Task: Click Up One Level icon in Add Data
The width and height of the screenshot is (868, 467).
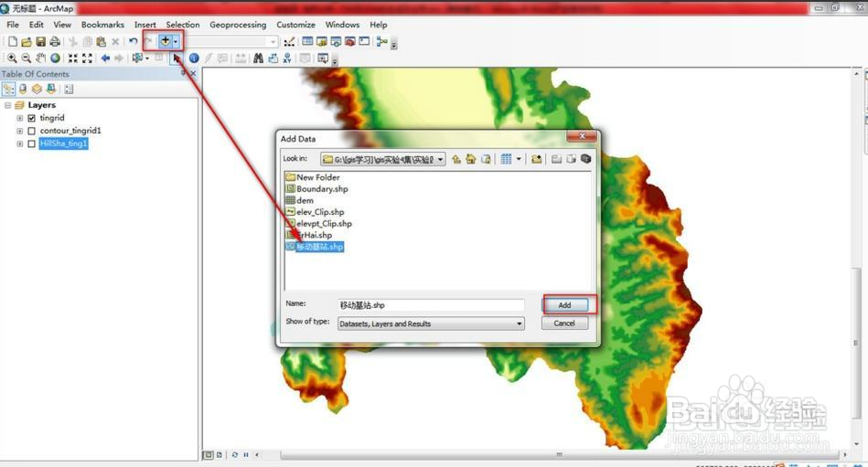Action: 456,159
